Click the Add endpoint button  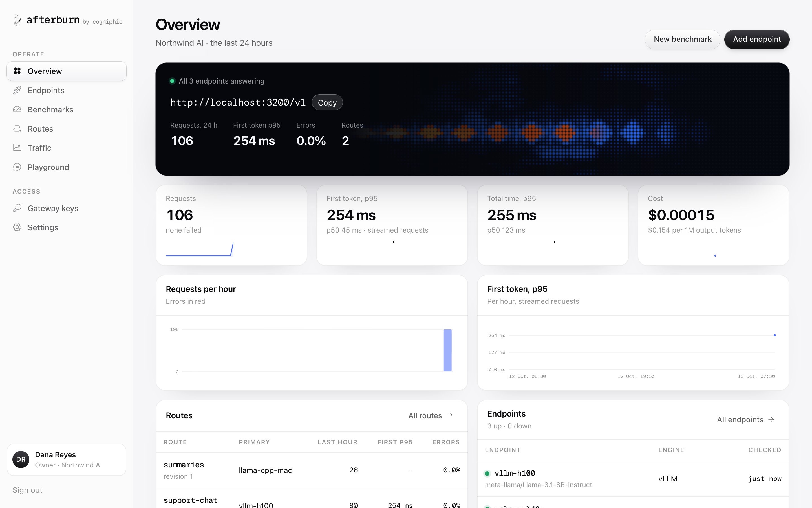pos(757,39)
